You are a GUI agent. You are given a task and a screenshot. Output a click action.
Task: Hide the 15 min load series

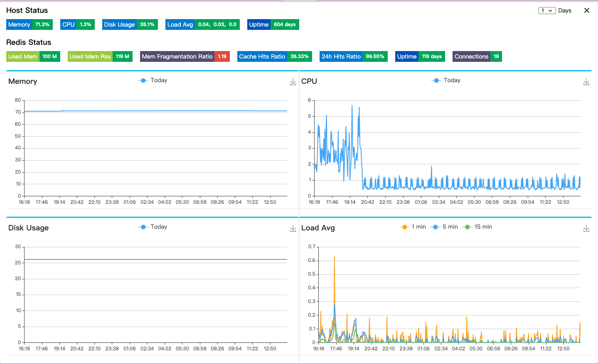point(477,227)
